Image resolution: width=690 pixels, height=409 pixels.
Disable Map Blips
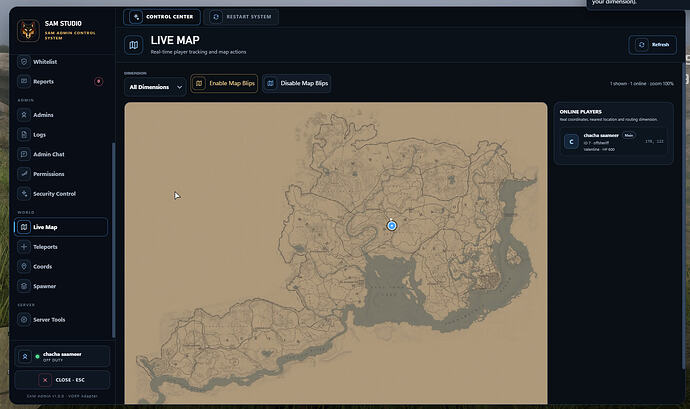[297, 83]
